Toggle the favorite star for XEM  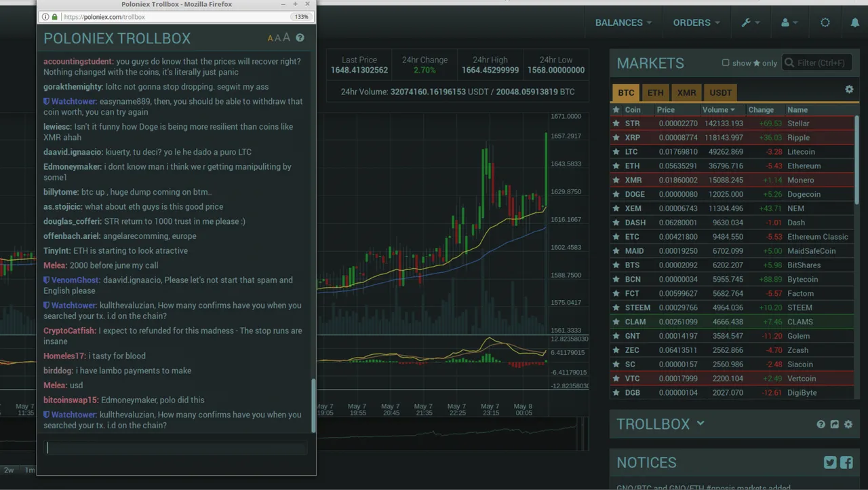pos(616,208)
